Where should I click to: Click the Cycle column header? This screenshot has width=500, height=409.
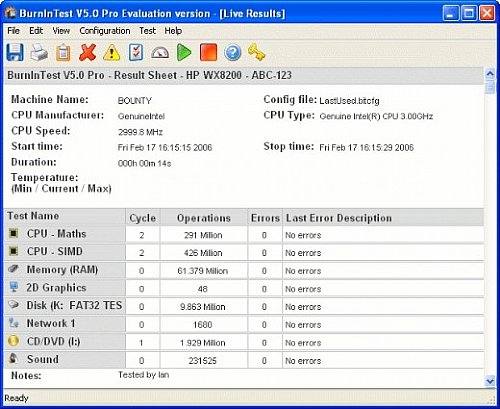(143, 218)
